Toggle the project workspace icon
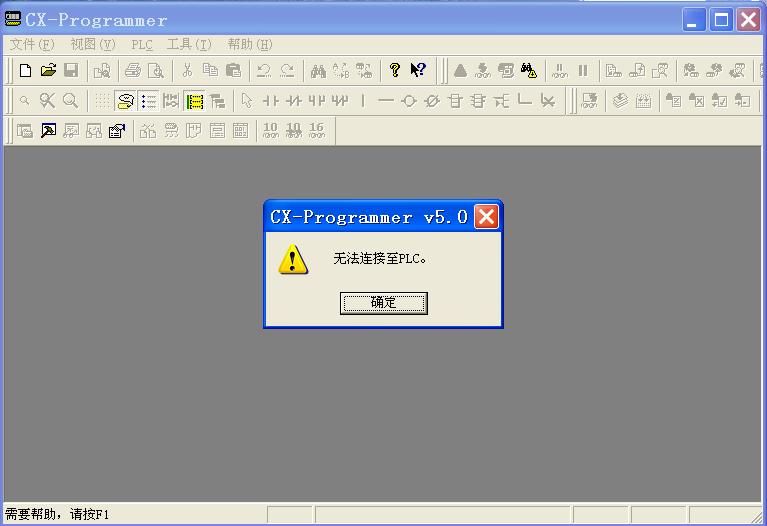Screen dimensions: 767x526 (24, 131)
